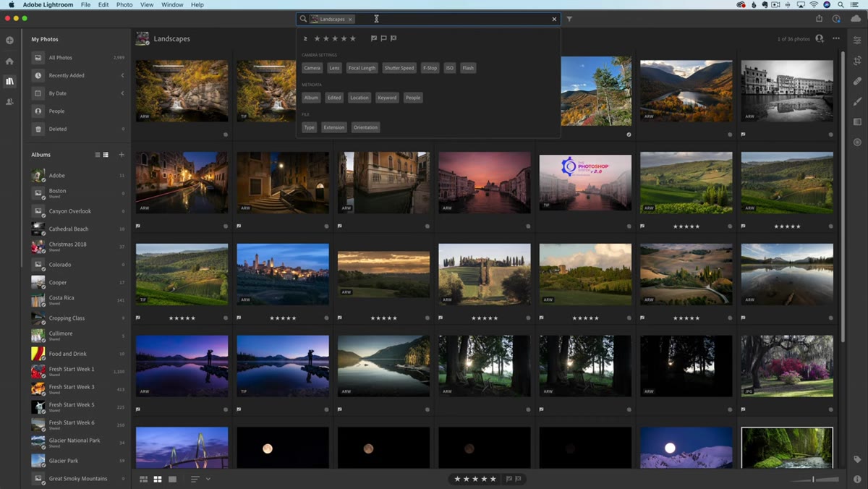This screenshot has height=489, width=868.
Task: Toggle the second flag filter in search panel
Action: click(x=383, y=38)
